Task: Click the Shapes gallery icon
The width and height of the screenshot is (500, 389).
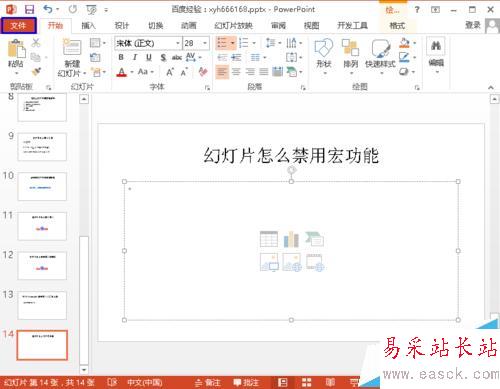Action: pyautogui.click(x=324, y=48)
